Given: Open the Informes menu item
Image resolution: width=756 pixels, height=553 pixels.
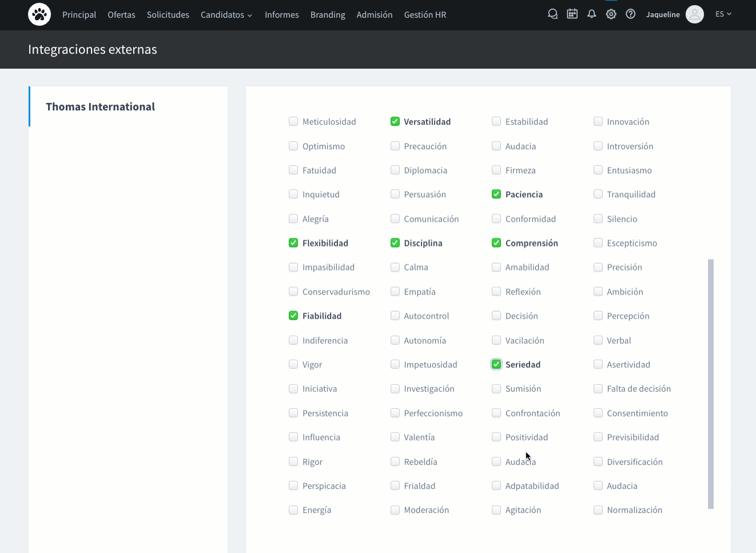Looking at the screenshot, I should [281, 15].
